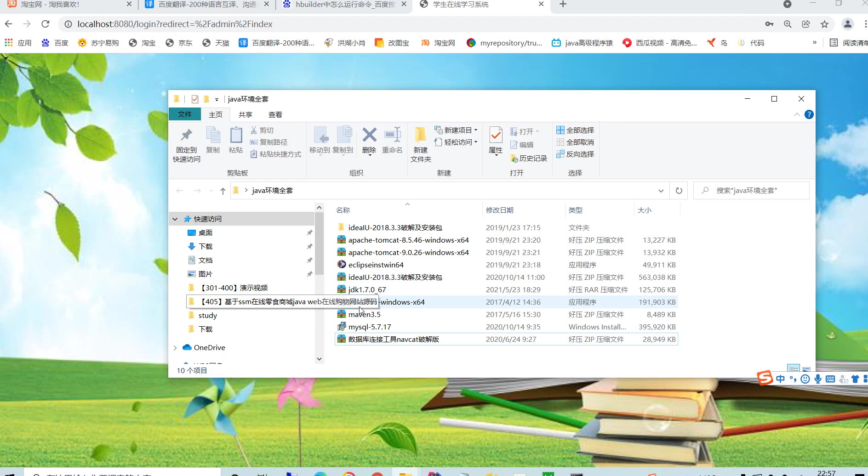Click Paste Shortcut (粘贴快捷方式) in ribbon

276,154
